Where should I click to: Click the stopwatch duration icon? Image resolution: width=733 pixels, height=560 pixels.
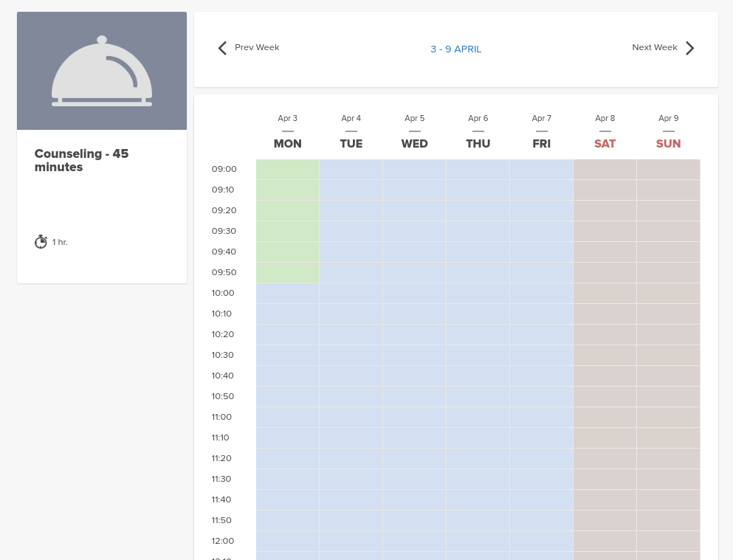[x=41, y=242]
